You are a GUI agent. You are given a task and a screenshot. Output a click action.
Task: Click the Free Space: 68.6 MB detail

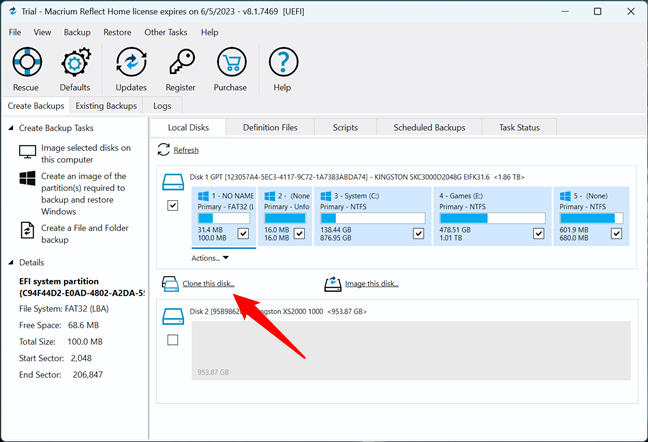[59, 326]
